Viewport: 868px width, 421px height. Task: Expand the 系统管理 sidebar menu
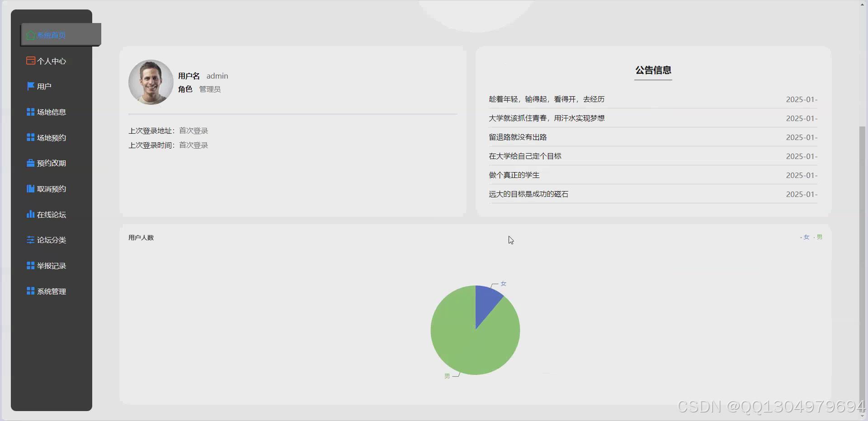tap(51, 291)
